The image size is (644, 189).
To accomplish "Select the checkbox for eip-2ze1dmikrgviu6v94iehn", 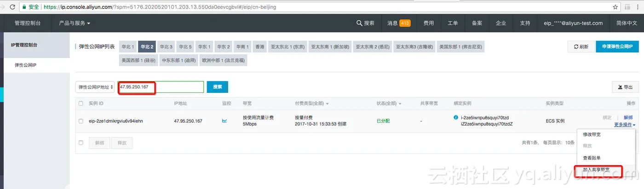I will (81, 121).
